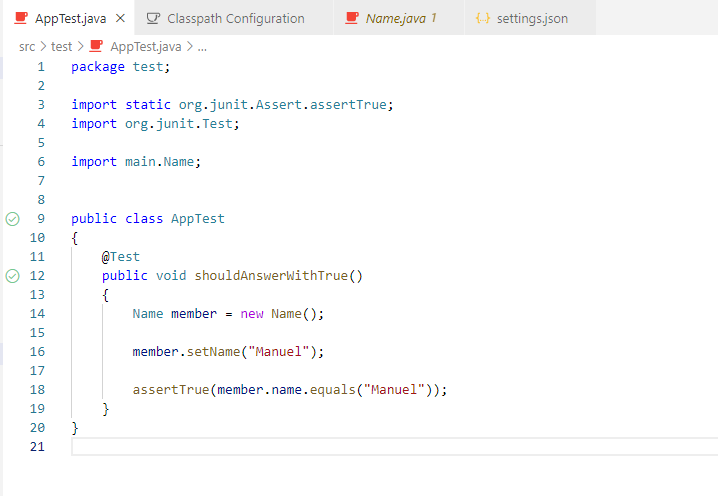Expand the AppTest.java breadcrumb item
The width and height of the screenshot is (718, 496).
point(145,46)
